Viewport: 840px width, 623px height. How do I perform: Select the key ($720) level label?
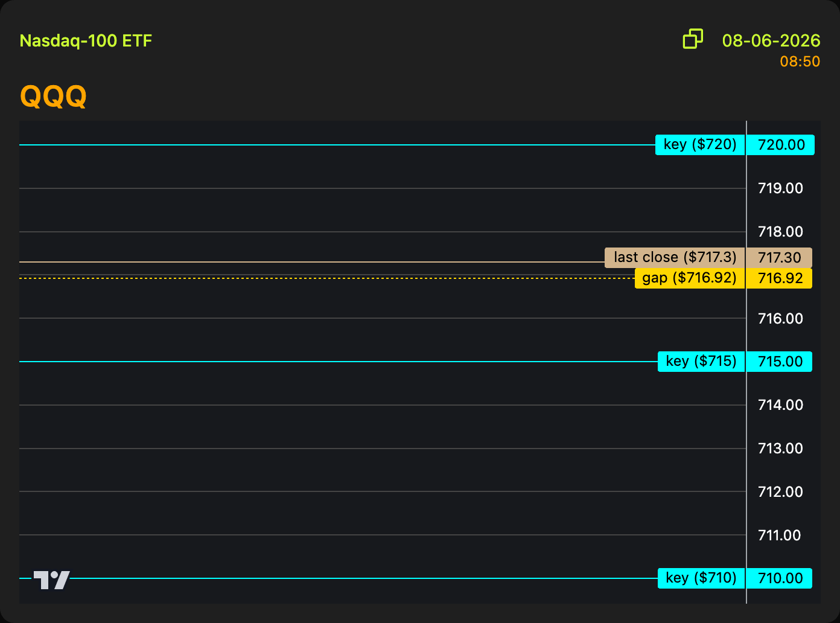coord(700,145)
